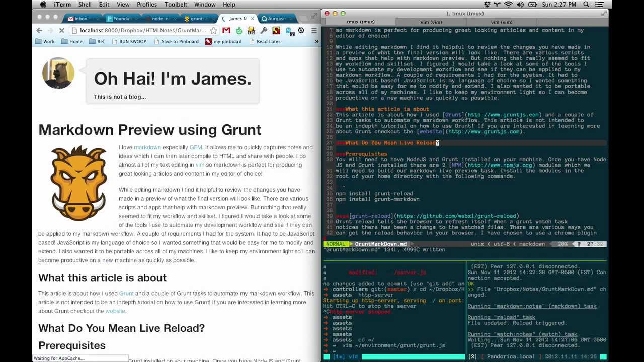Open the Shell menu

85,5
